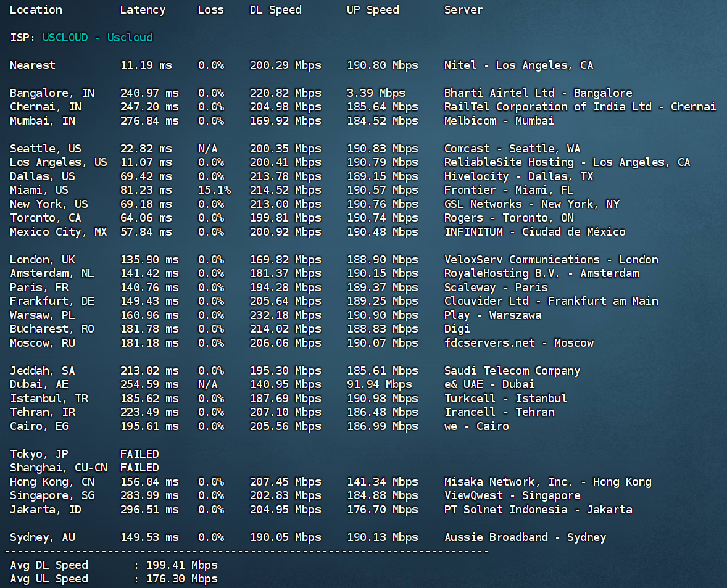Select the Latency column header
The height and width of the screenshot is (588, 727).
click(143, 10)
